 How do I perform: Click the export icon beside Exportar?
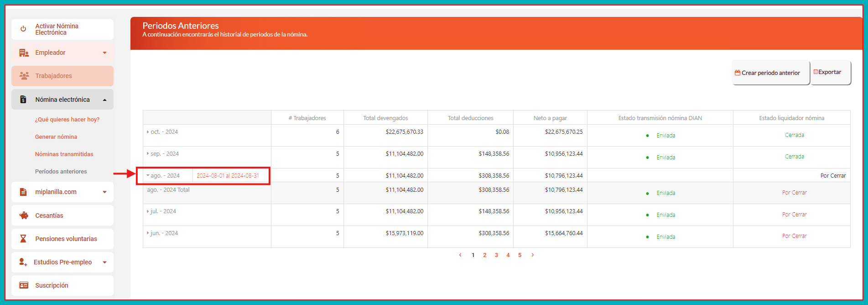816,72
